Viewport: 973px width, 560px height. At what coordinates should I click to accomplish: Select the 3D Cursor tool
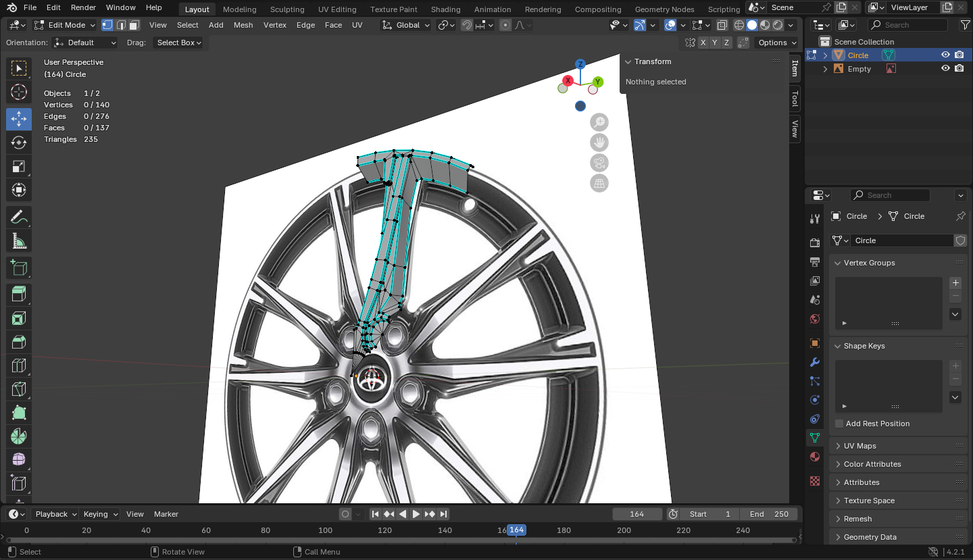click(x=19, y=93)
